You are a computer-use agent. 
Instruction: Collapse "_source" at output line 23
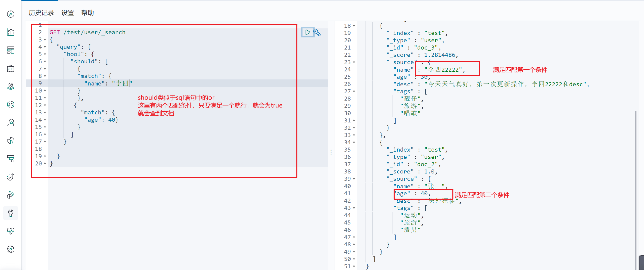[354, 62]
